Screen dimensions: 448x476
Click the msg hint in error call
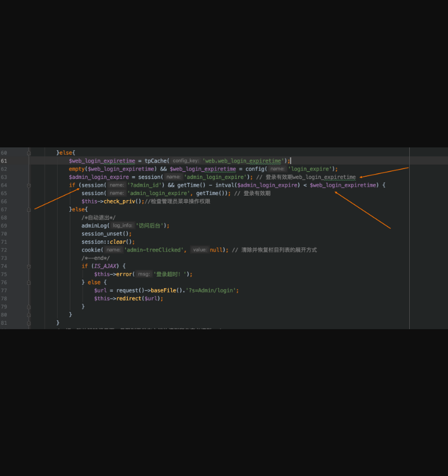pos(144,274)
